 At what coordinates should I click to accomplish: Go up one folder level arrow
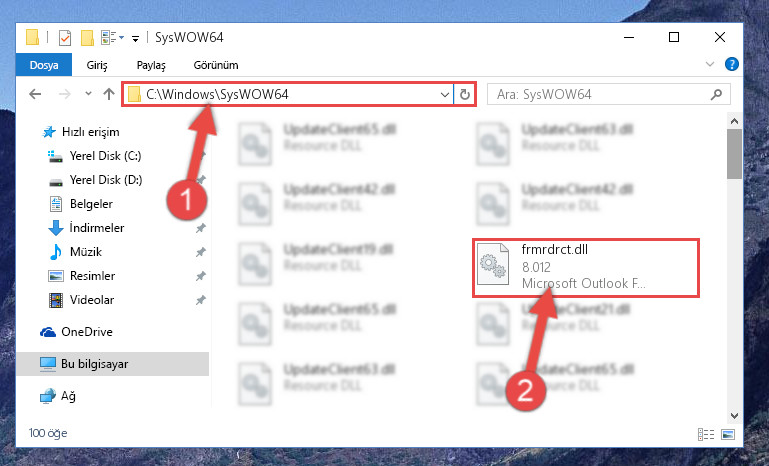109,94
